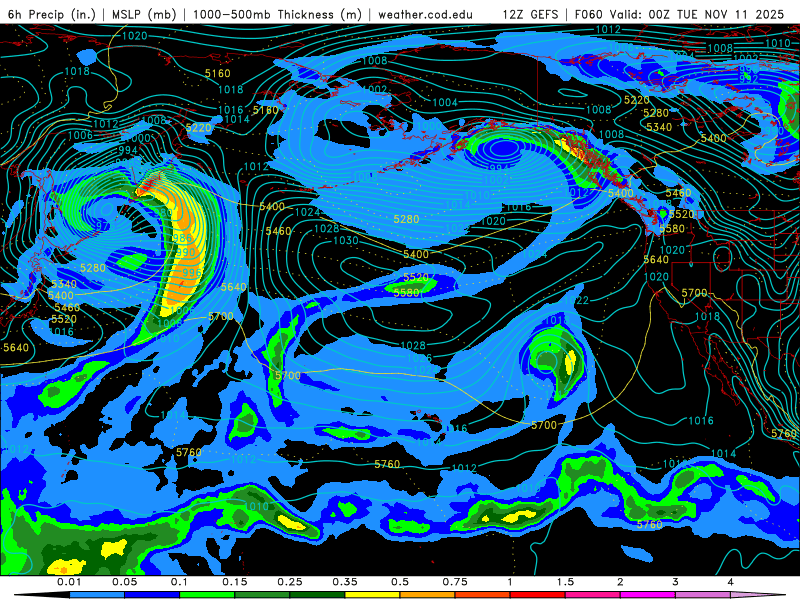The width and height of the screenshot is (800, 600).
Task: Click the '986' pressure contour label
Action: 182,238
